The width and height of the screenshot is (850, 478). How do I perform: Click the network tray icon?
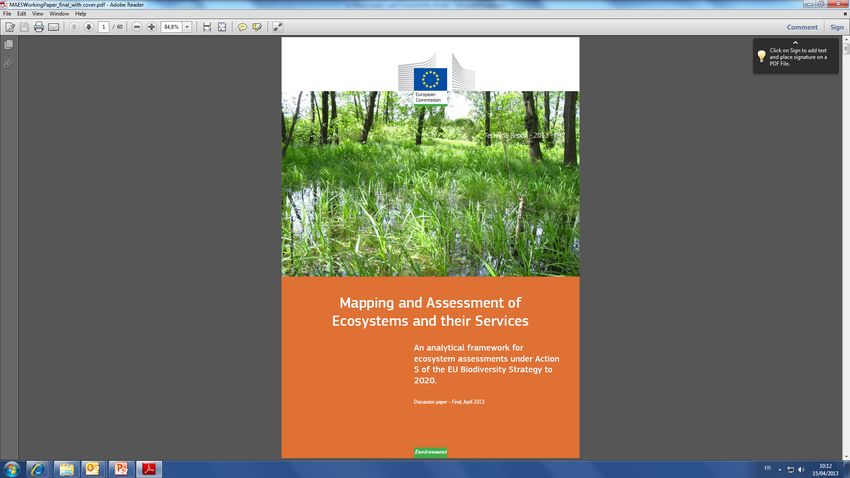790,469
